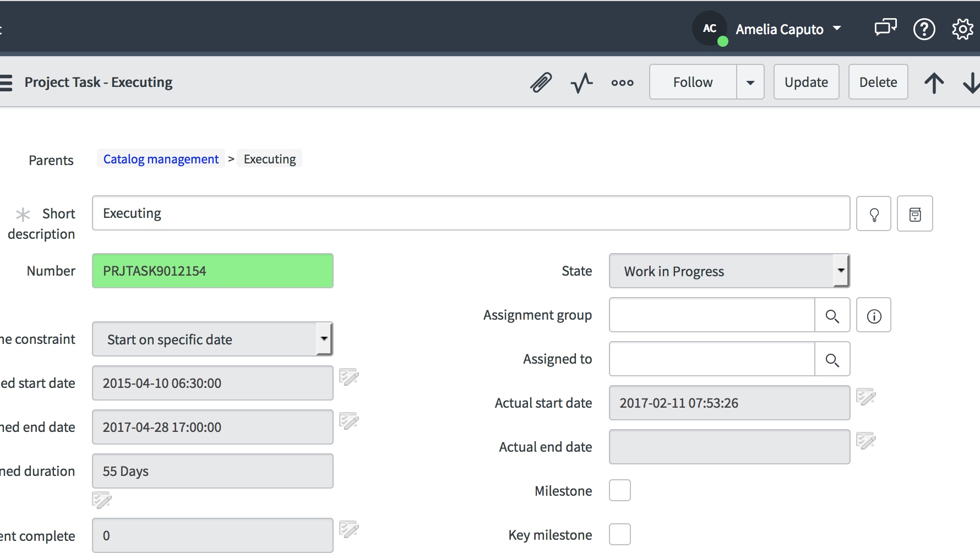Click into the Assigned to input field
980x559 pixels.
[x=712, y=359]
